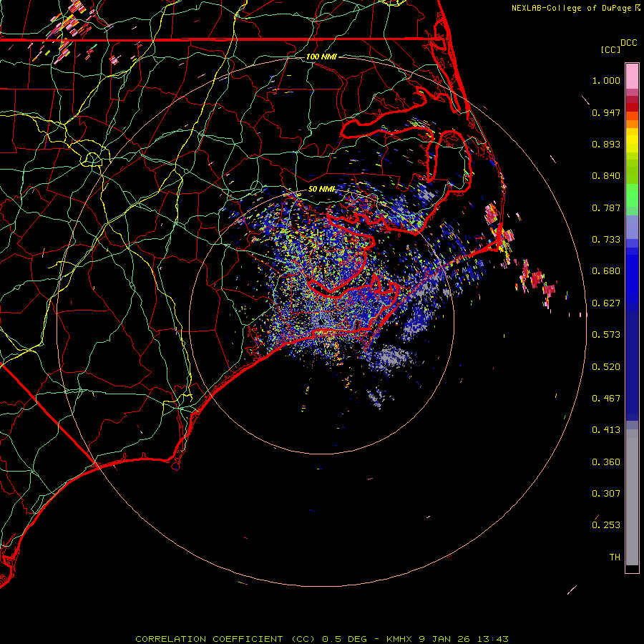Select the 1.000 value on the scale
The image size is (644, 644).
(605, 81)
